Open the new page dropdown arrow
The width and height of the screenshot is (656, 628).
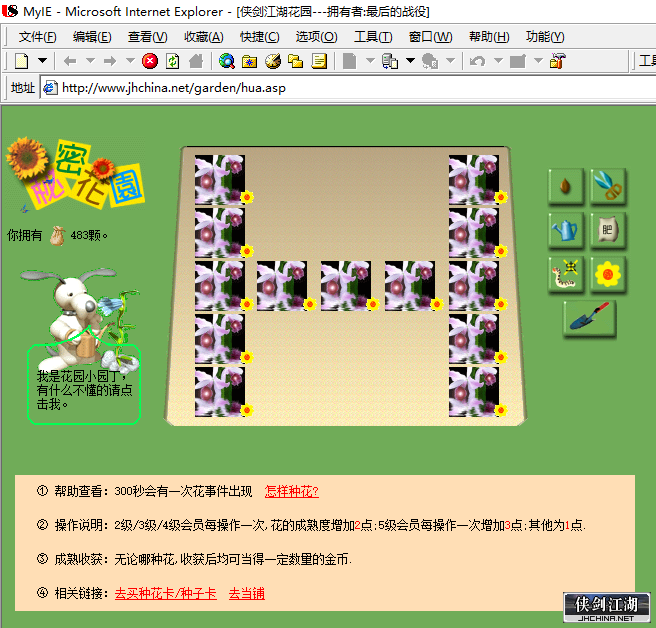tap(42, 61)
